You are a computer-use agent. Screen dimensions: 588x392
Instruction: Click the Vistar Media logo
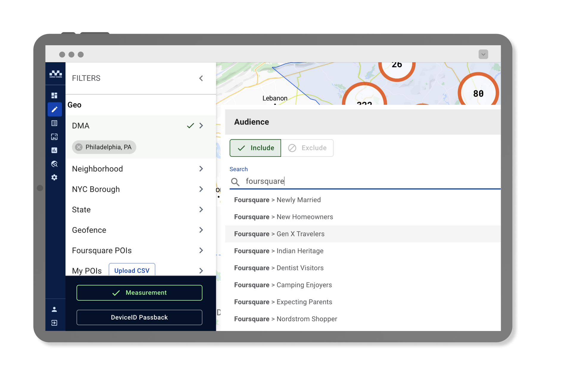(x=55, y=74)
